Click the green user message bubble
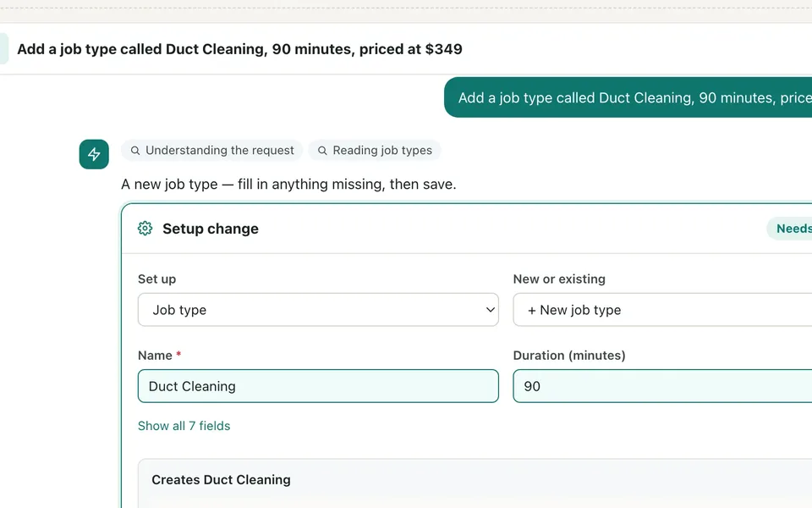 pyautogui.click(x=628, y=97)
